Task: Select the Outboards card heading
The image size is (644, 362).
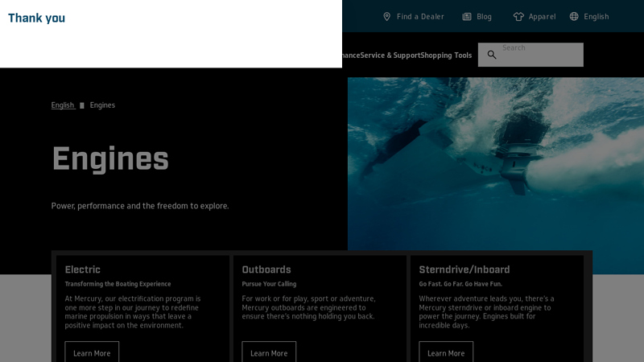Action: pos(266,269)
